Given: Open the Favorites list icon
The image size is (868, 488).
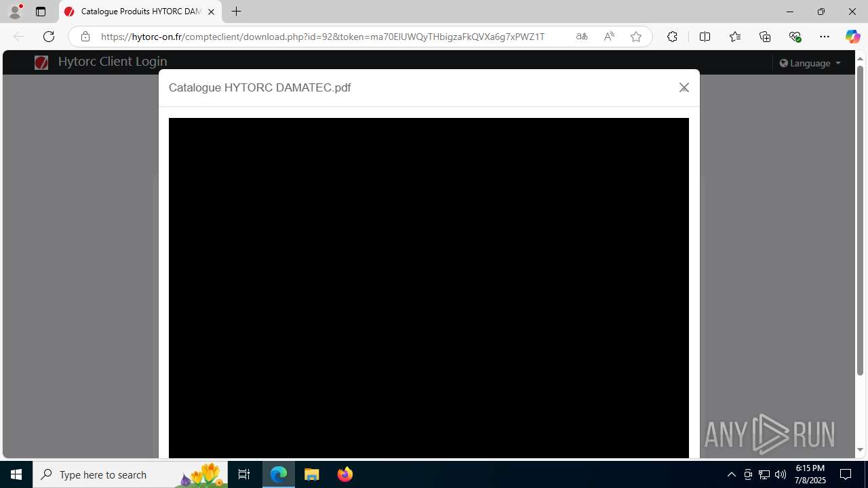Looking at the screenshot, I should (x=735, y=37).
